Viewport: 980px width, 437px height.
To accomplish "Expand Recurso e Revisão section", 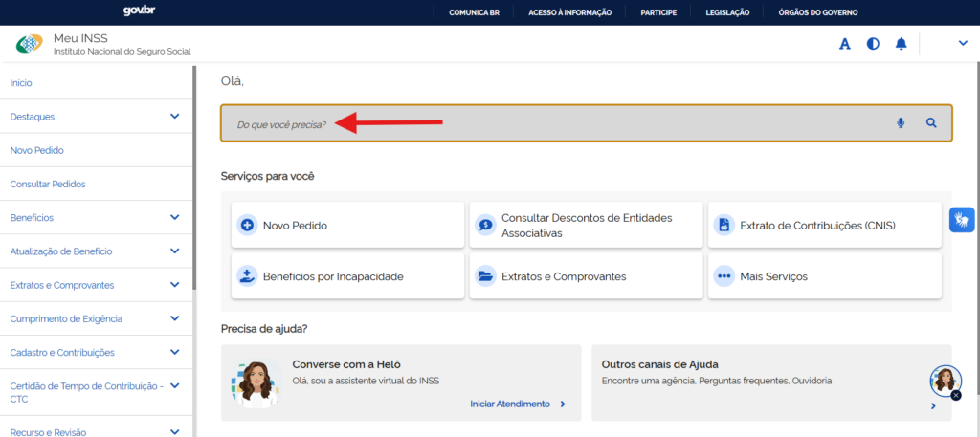I will click(175, 431).
